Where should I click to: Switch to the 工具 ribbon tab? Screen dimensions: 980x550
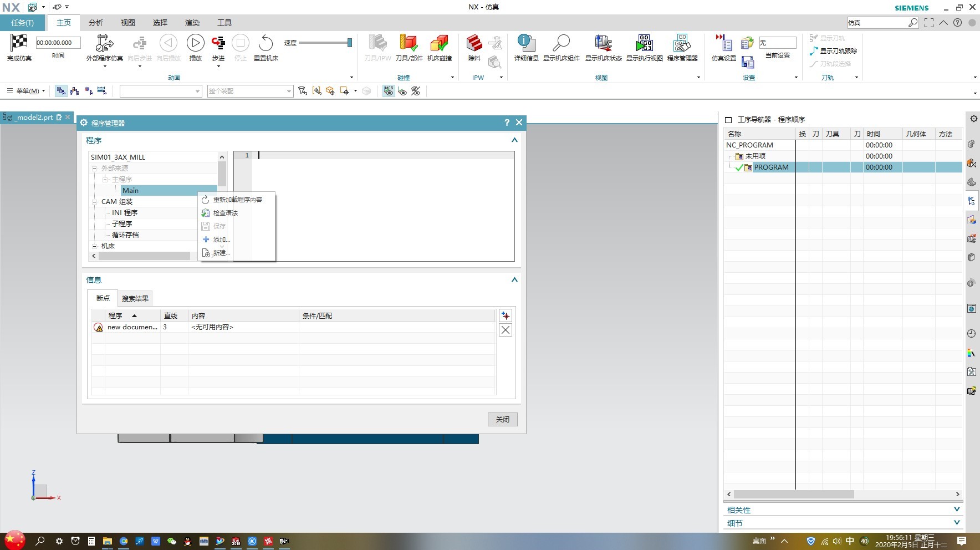click(224, 23)
